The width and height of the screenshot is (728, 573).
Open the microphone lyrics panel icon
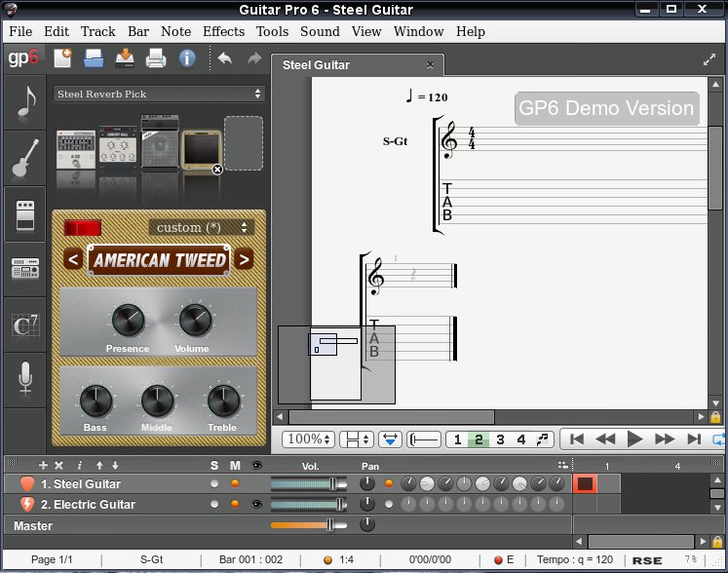click(x=25, y=379)
